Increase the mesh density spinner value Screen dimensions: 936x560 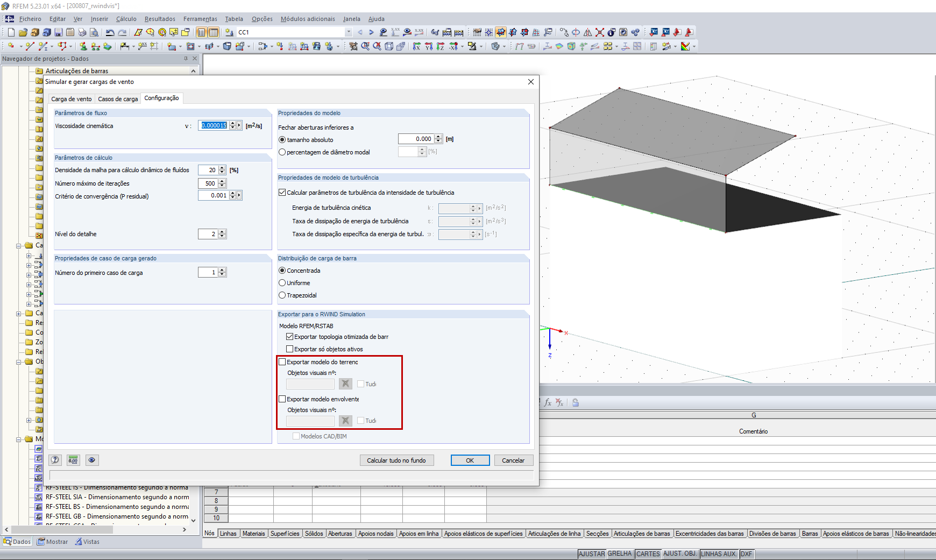[x=222, y=168]
